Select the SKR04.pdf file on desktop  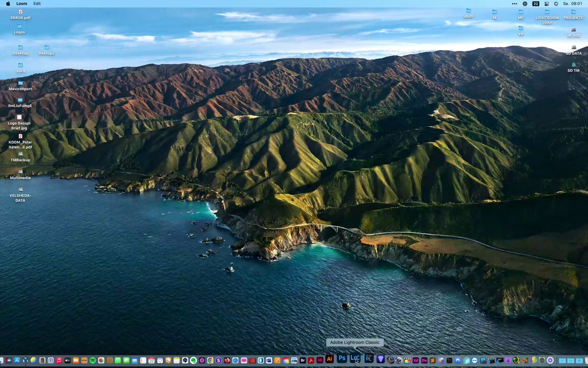pos(20,12)
